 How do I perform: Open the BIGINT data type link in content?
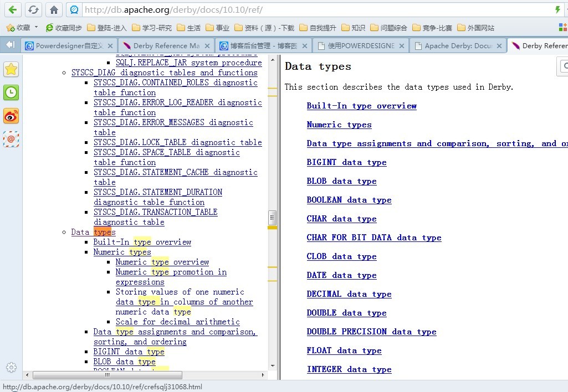pos(346,162)
